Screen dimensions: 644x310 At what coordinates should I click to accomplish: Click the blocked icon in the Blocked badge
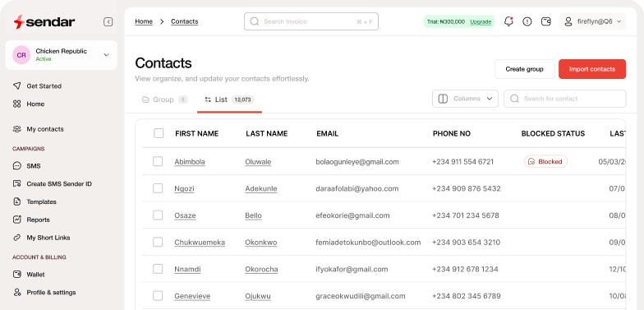(x=531, y=161)
